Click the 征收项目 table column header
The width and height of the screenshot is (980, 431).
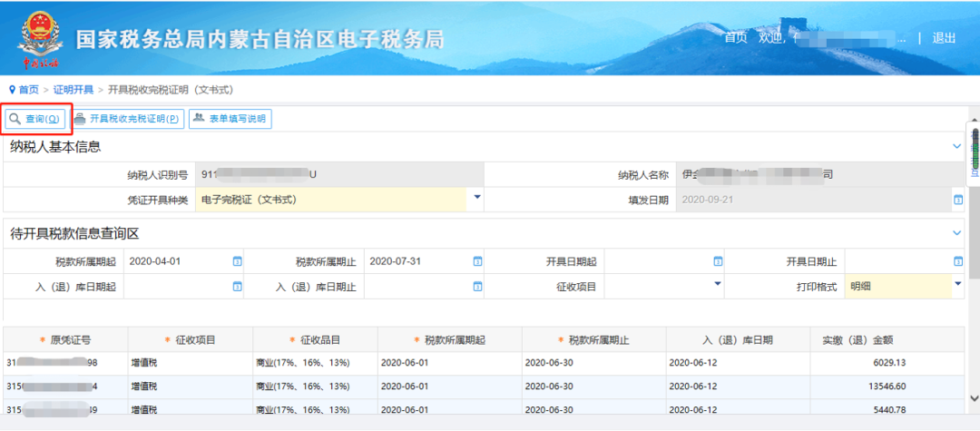[x=191, y=339]
